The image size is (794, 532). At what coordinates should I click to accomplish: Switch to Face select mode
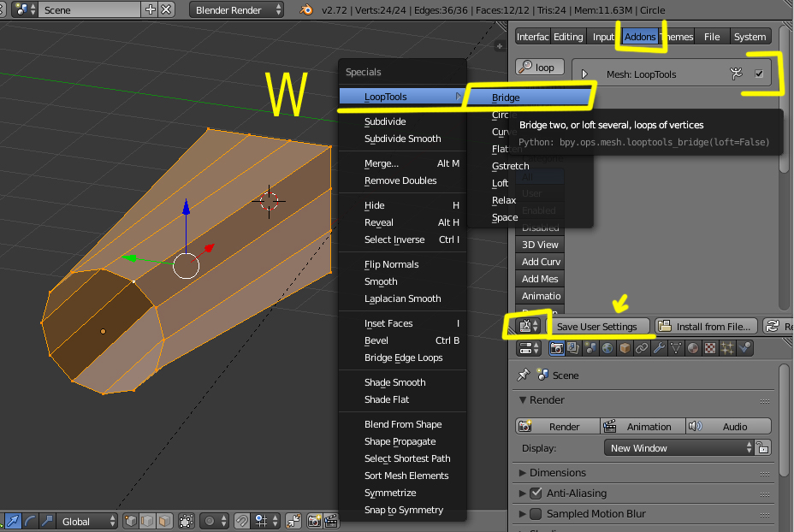(x=164, y=521)
